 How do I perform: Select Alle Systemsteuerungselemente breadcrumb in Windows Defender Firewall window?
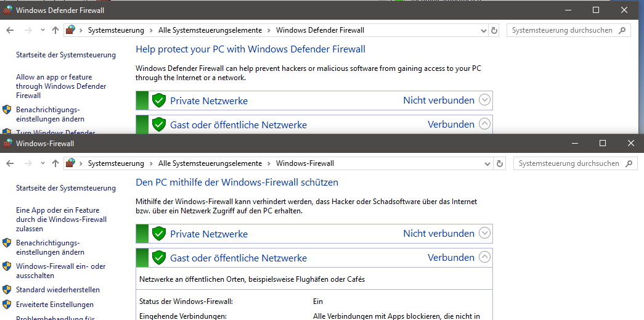click(210, 30)
